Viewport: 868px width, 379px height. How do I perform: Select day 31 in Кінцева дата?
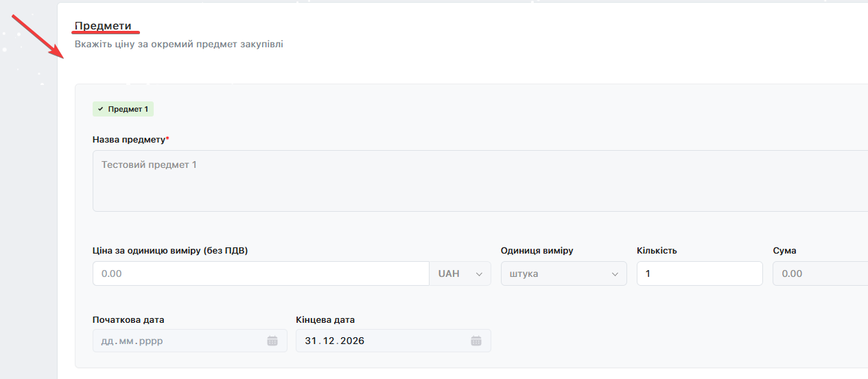[x=311, y=341]
